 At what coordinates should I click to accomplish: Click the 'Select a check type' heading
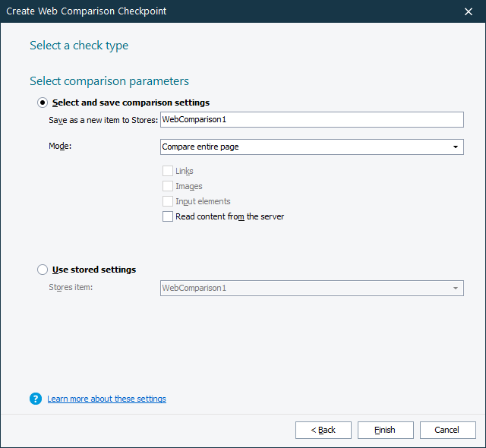pyautogui.click(x=79, y=46)
